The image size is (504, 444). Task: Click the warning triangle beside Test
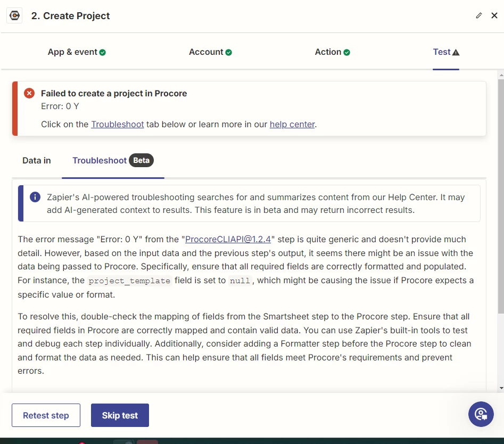[x=456, y=52]
